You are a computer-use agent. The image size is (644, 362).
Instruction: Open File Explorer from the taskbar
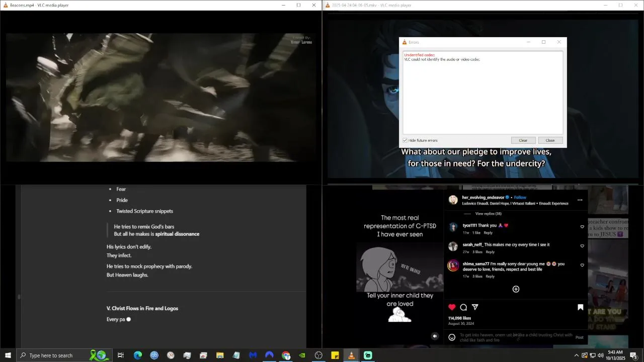tap(220, 355)
